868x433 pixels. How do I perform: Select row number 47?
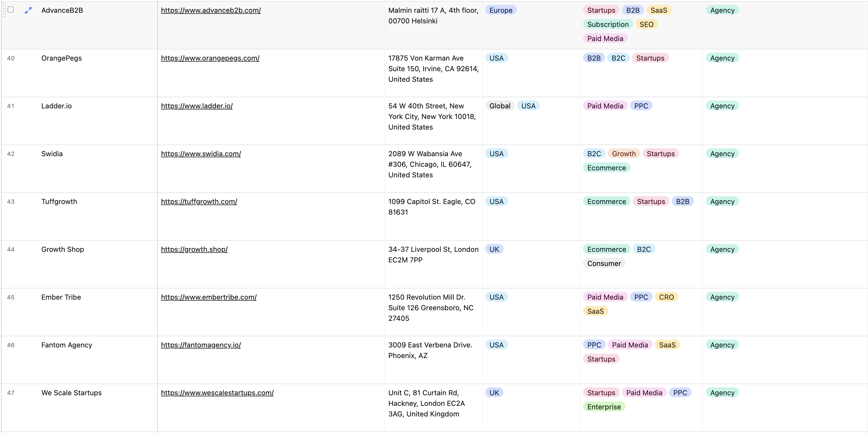pyautogui.click(x=11, y=393)
